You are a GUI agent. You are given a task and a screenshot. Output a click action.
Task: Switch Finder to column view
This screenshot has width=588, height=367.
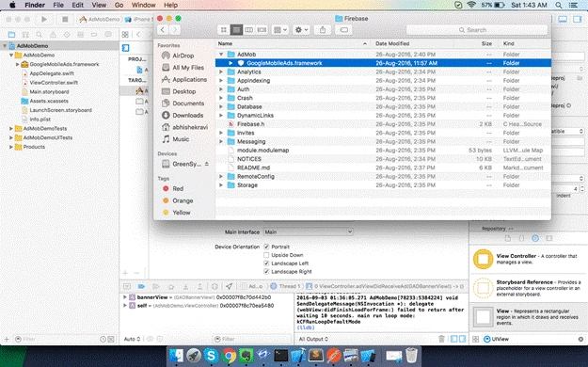[248, 30]
